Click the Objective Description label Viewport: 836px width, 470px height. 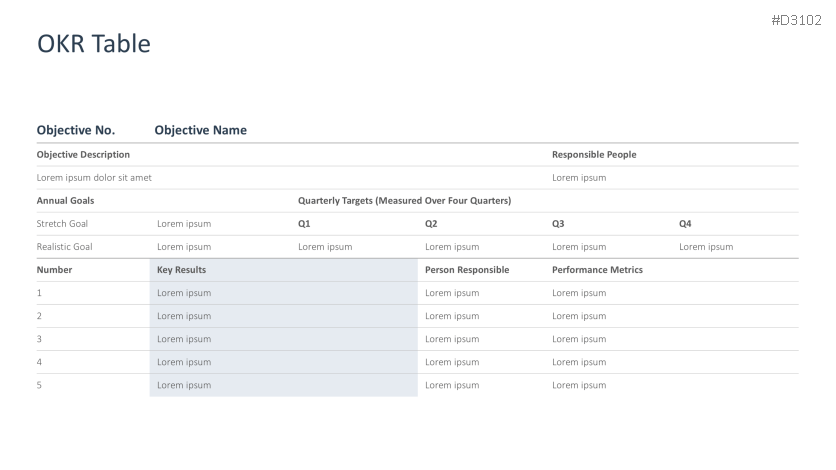(x=83, y=155)
